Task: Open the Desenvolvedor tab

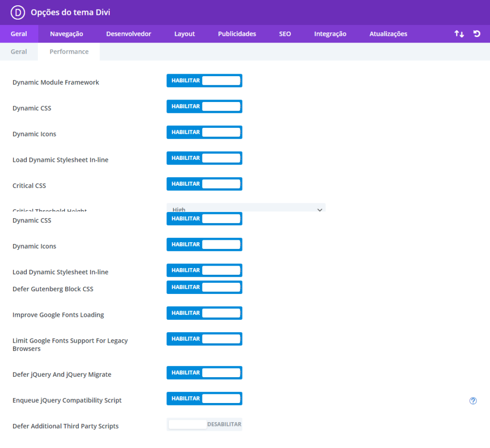Action: 128,34
